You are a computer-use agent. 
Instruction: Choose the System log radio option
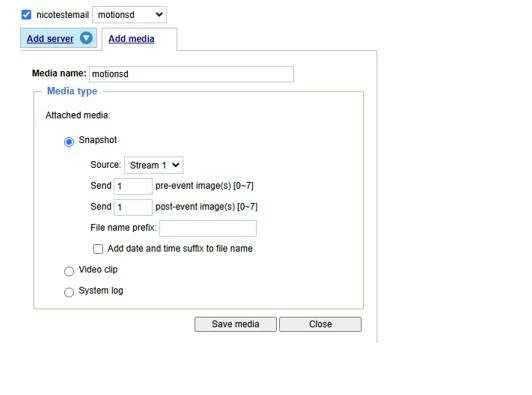(x=69, y=292)
